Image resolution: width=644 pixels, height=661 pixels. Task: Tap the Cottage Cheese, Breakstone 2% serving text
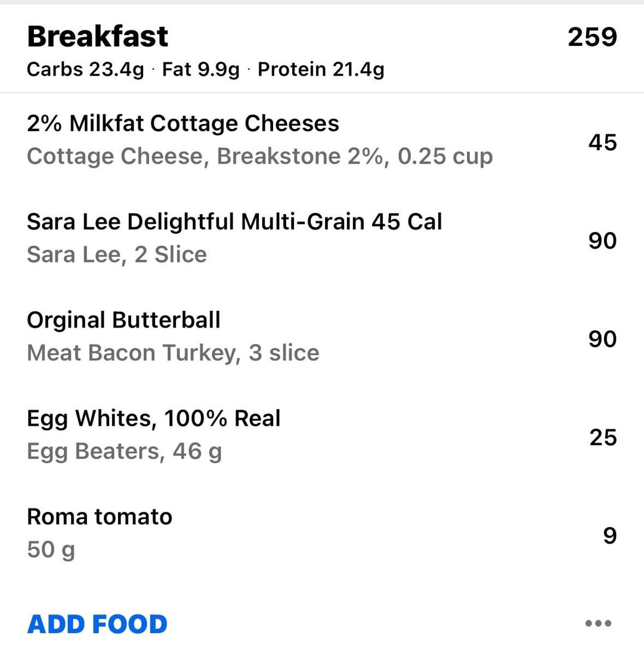(259, 156)
